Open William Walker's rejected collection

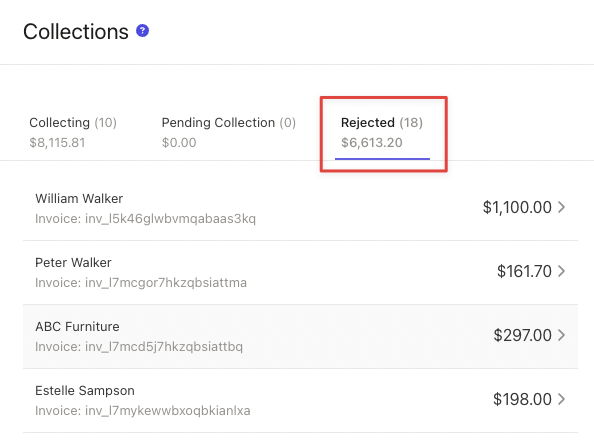point(300,208)
